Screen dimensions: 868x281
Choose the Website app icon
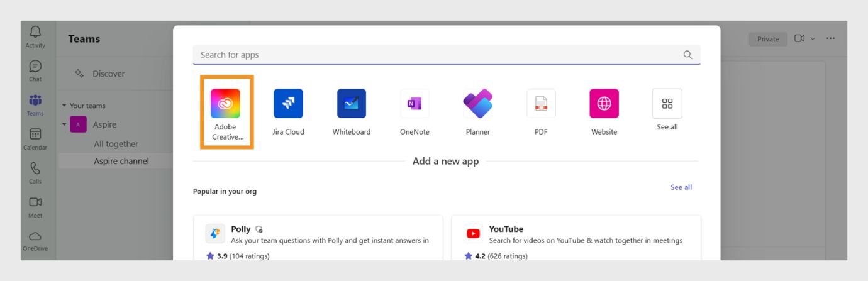[x=604, y=103]
